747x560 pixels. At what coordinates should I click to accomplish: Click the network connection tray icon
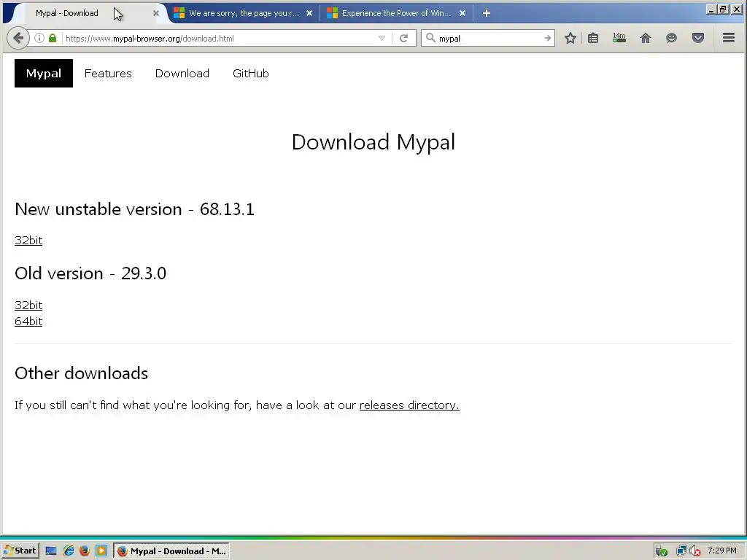click(681, 551)
